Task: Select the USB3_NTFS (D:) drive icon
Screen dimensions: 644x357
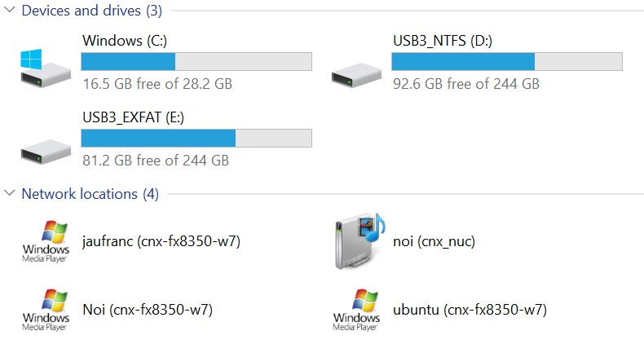Action: 356,75
